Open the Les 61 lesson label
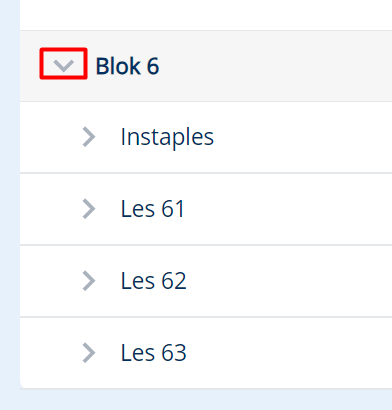 152,209
